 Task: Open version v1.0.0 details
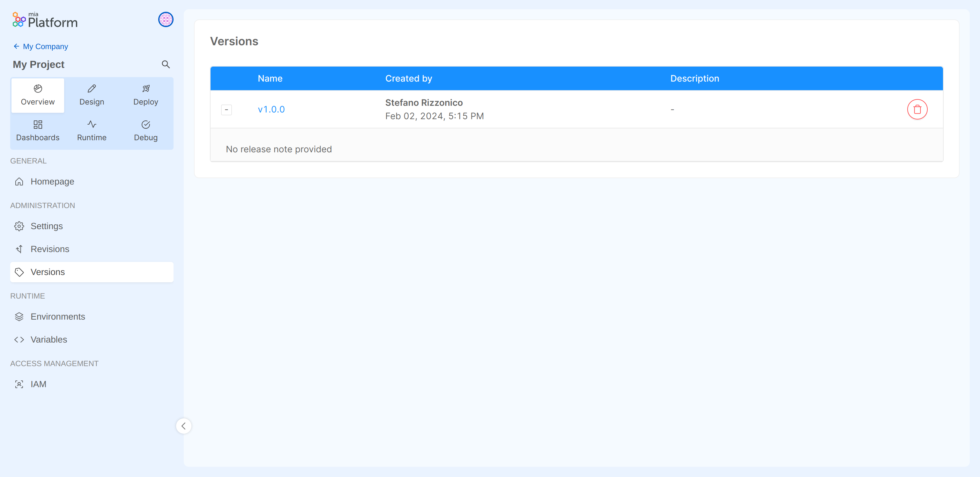pyautogui.click(x=271, y=109)
